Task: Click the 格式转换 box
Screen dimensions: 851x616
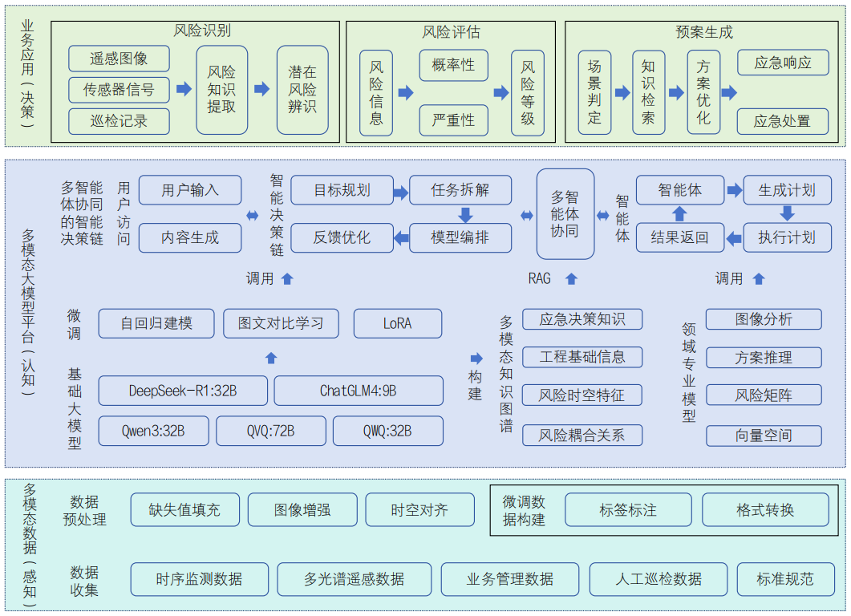Action: point(766,509)
